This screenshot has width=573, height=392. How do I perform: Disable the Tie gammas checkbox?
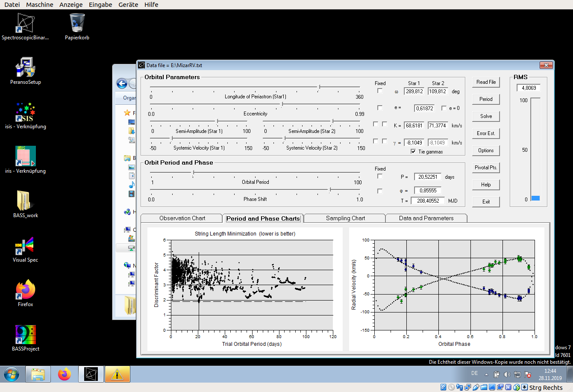click(413, 151)
